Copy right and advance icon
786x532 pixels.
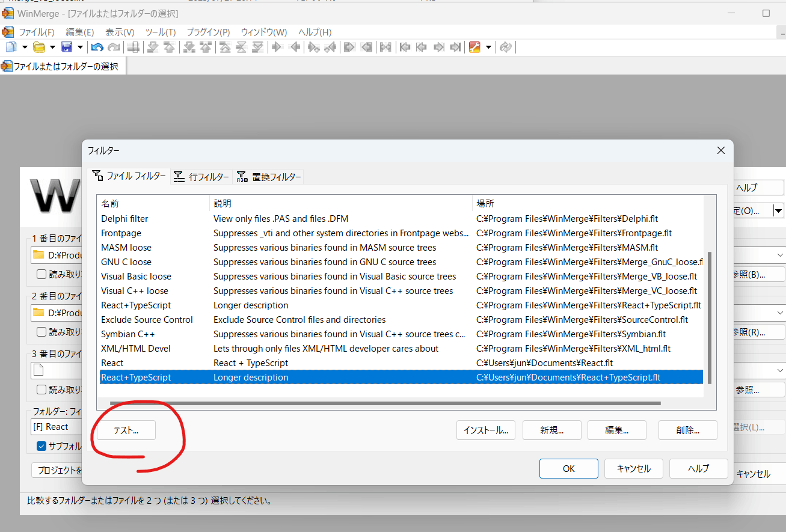click(x=313, y=47)
